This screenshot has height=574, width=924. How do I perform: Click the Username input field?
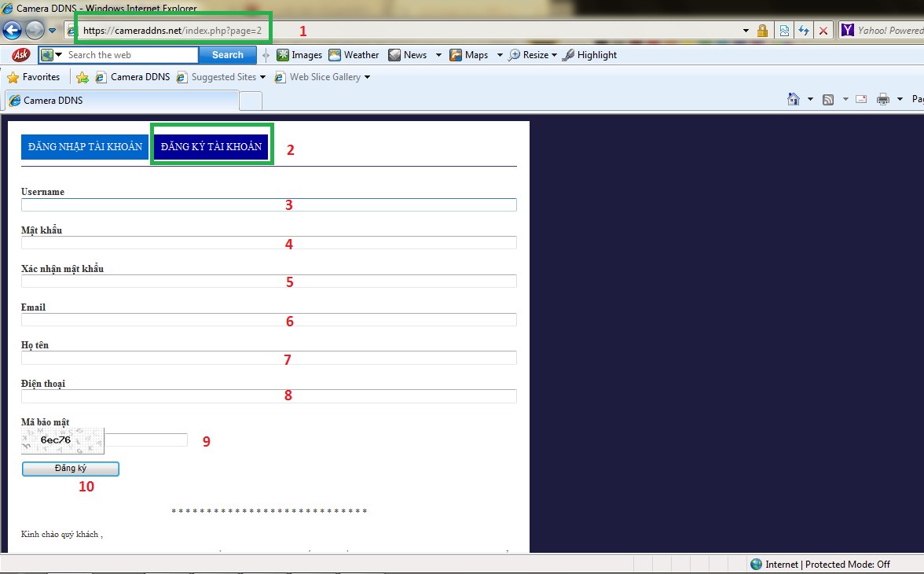click(x=269, y=204)
